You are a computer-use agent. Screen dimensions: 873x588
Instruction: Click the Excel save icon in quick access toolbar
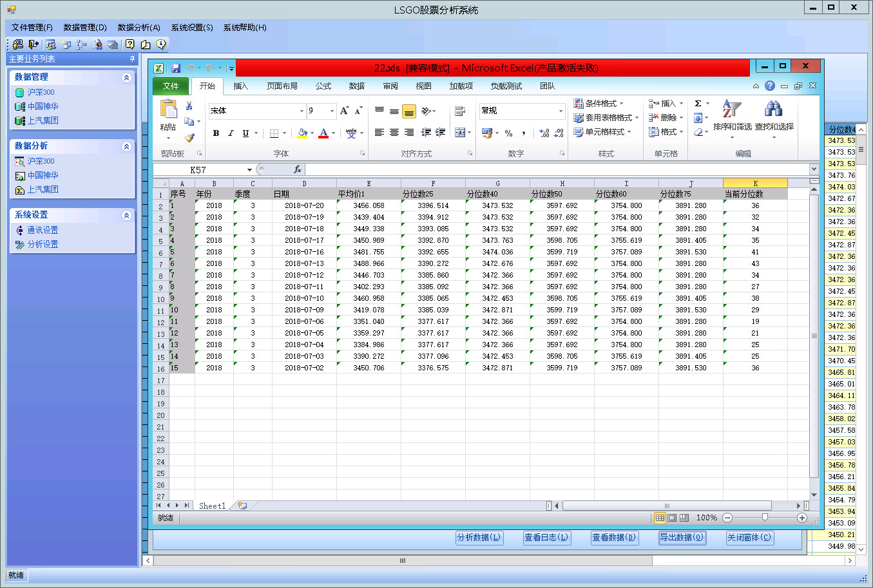[175, 68]
